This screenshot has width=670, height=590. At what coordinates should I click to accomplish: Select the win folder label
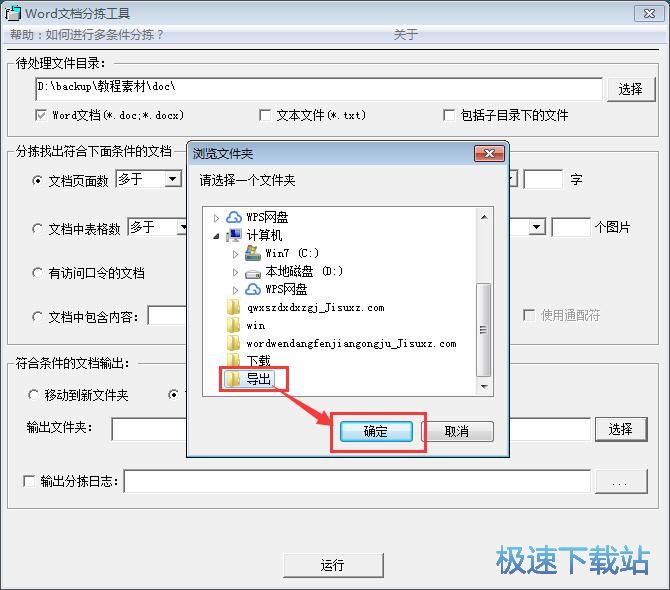[256, 326]
